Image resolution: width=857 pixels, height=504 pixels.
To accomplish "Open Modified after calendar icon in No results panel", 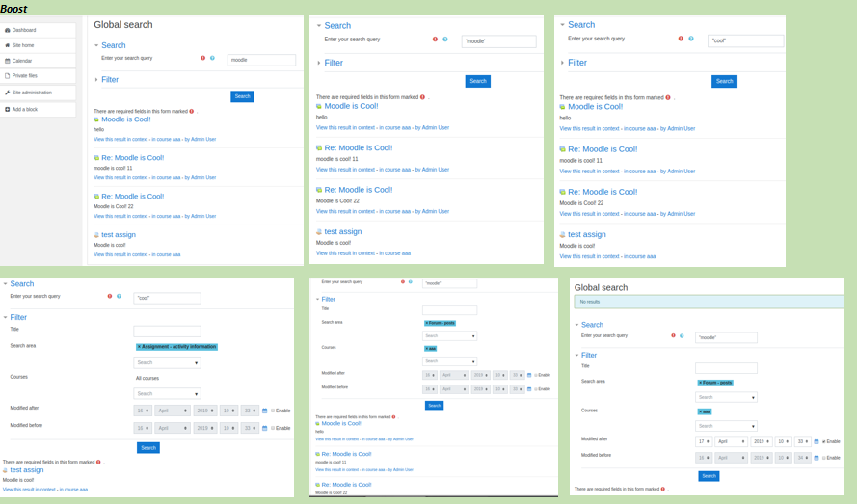I will click(817, 441).
